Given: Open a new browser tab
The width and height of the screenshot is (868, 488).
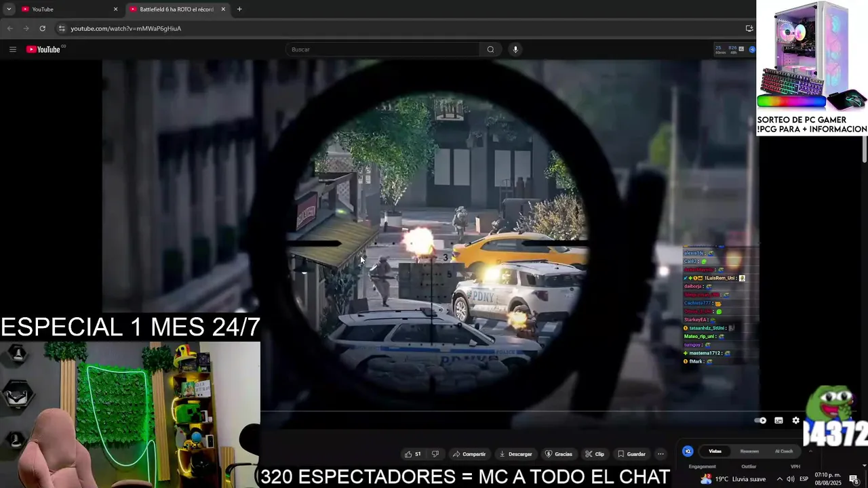Looking at the screenshot, I should tap(239, 9).
